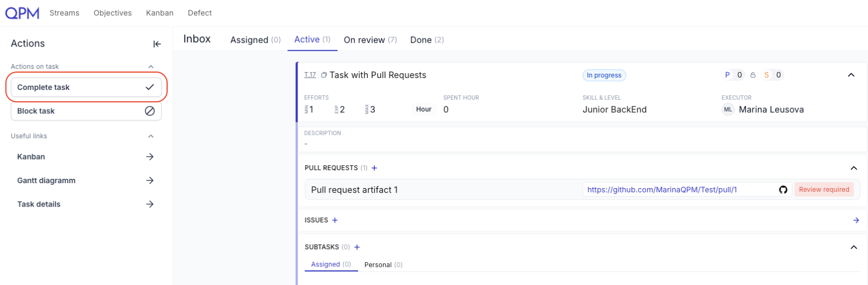Open Gantt diagramm useful link
Image resolution: width=868 pixels, height=285 pixels.
(x=86, y=180)
